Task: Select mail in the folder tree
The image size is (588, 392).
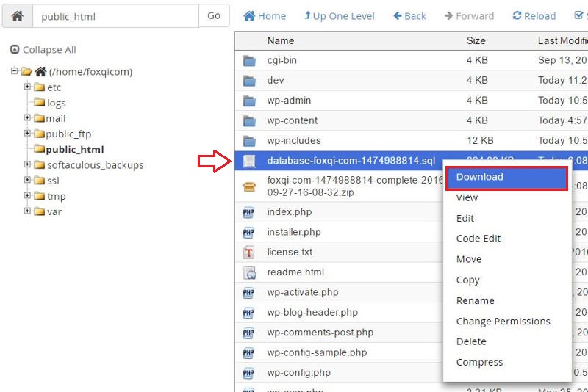Action: tap(56, 118)
